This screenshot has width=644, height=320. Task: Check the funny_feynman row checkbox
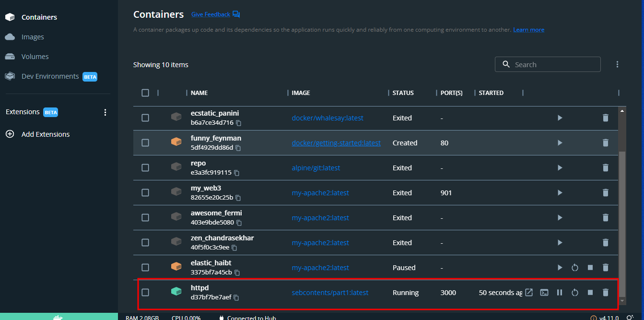(145, 142)
